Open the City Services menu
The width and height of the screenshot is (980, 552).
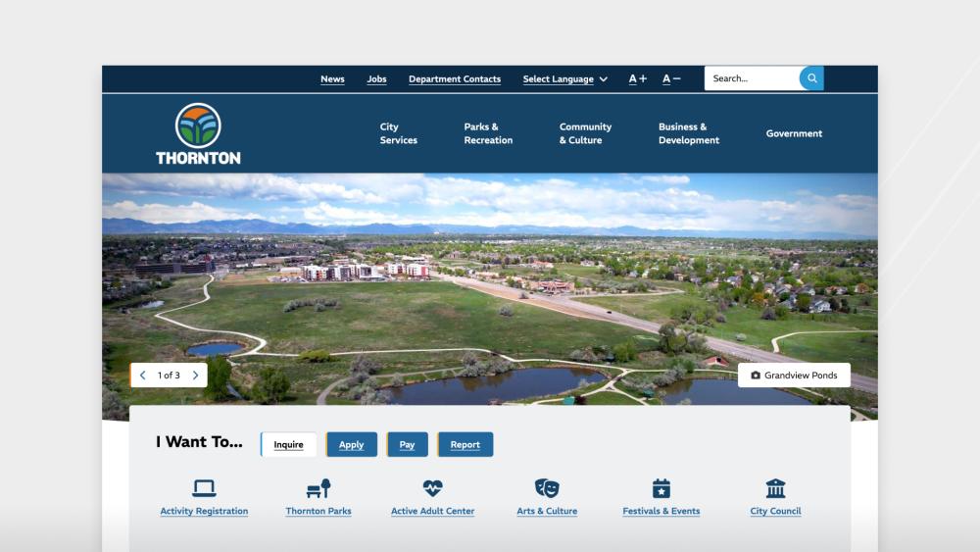(x=398, y=133)
